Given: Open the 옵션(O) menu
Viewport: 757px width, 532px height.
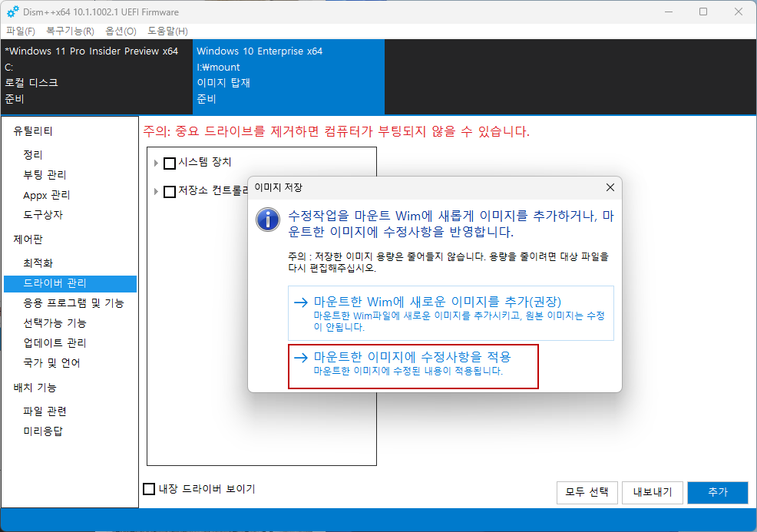Looking at the screenshot, I should tap(121, 31).
